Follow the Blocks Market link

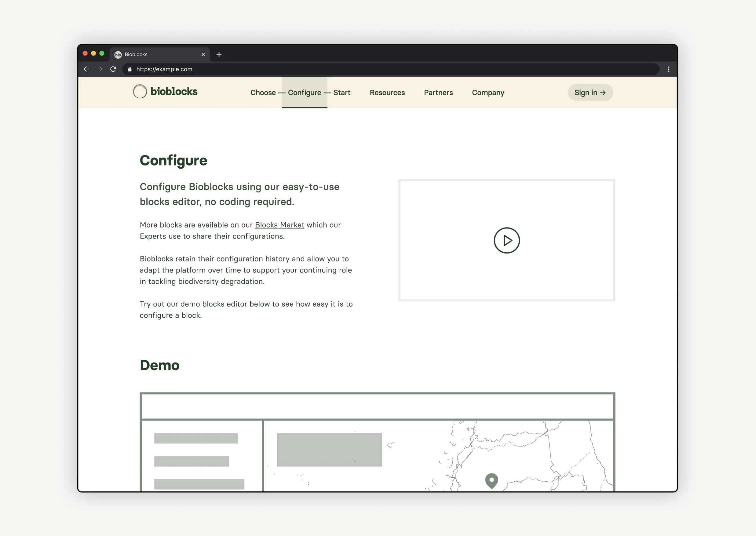[279, 225]
